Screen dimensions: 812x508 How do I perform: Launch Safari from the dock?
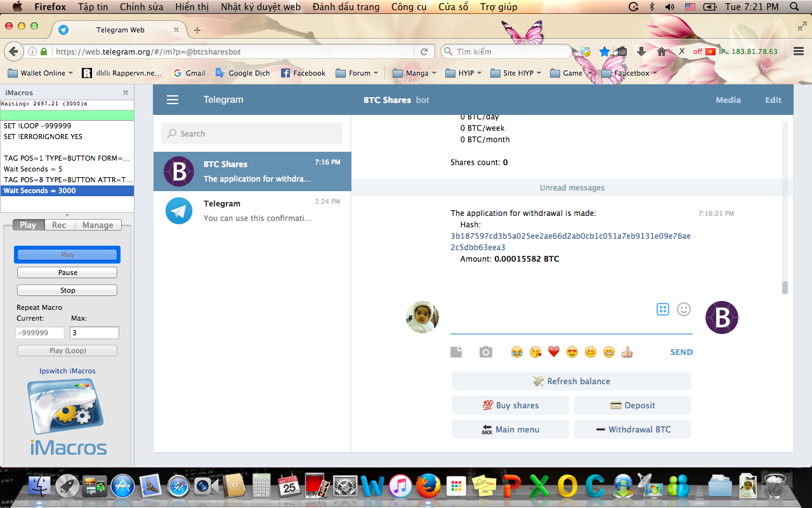tap(179, 486)
